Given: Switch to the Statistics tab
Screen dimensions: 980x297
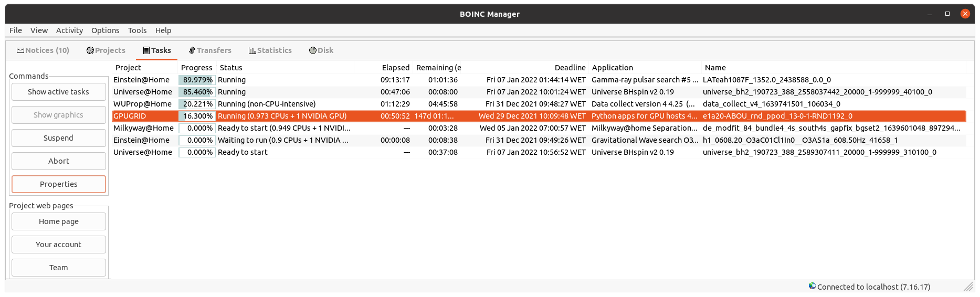Looking at the screenshot, I should click(270, 50).
